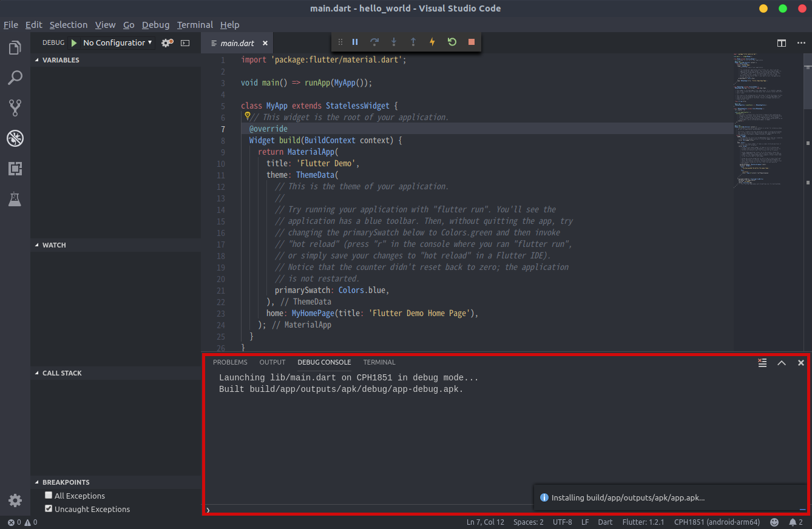Open the Explorer view in activity bar
This screenshot has width=812, height=529.
coord(15,48)
